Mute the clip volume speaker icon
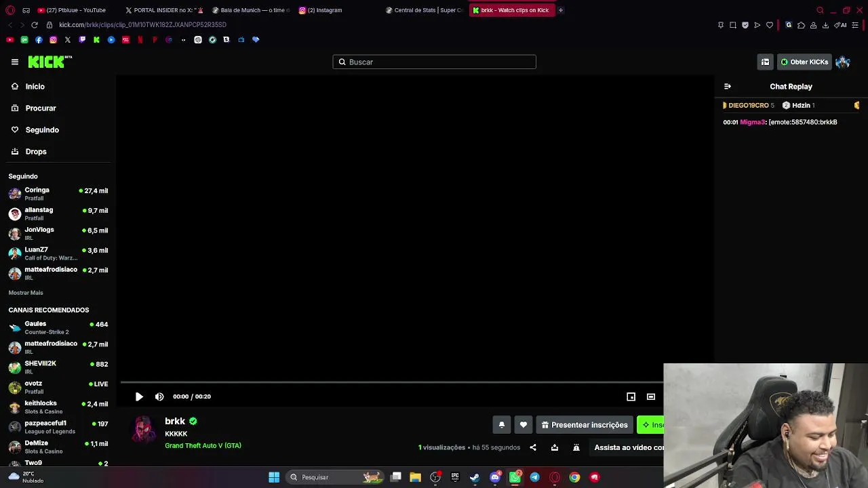 159,396
